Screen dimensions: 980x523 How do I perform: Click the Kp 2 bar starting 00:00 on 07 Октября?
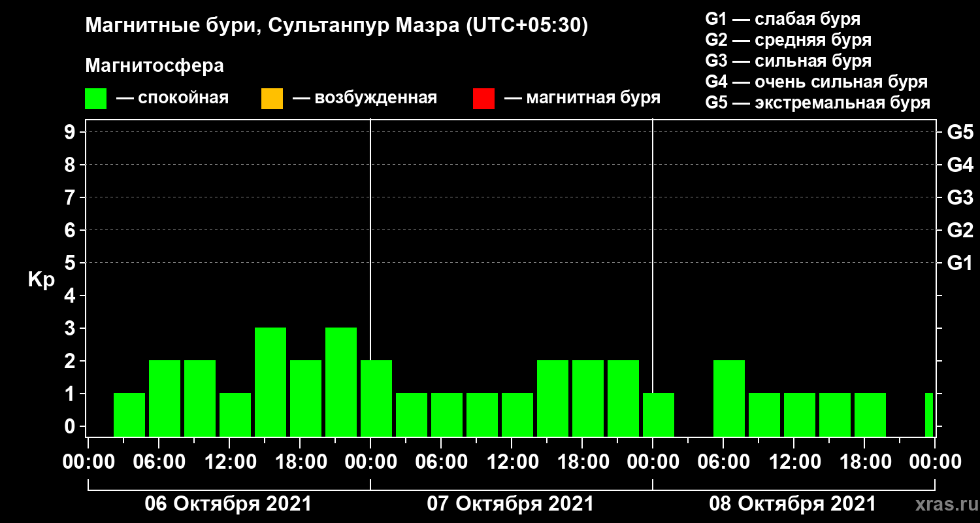click(376, 398)
